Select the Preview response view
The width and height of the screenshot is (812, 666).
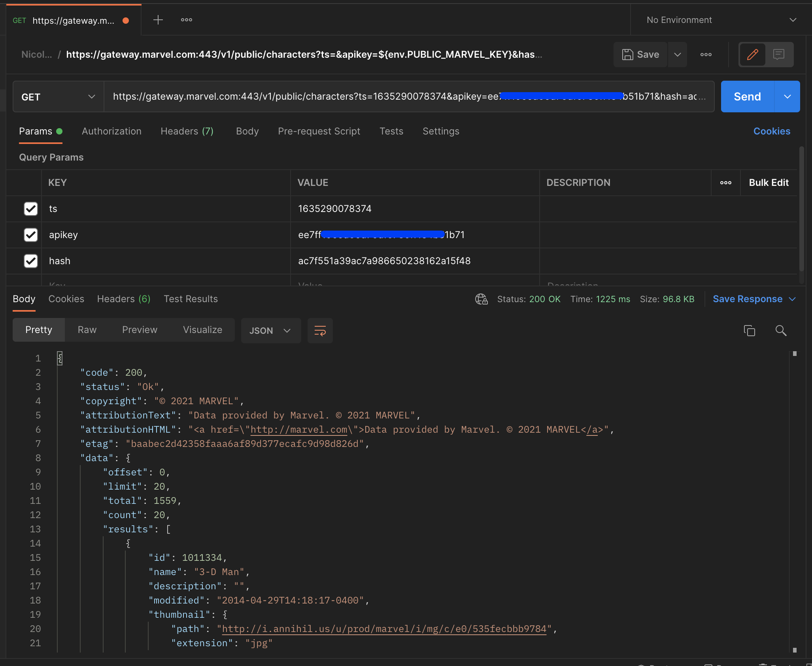click(x=140, y=330)
